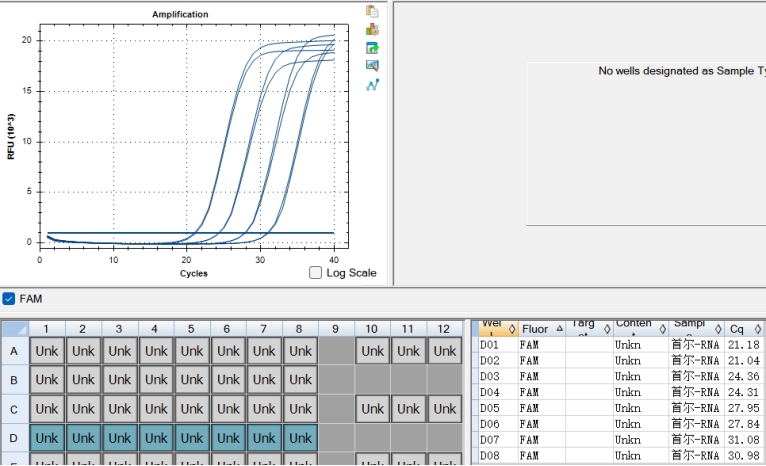Select plate column 12 header

[x=444, y=329]
